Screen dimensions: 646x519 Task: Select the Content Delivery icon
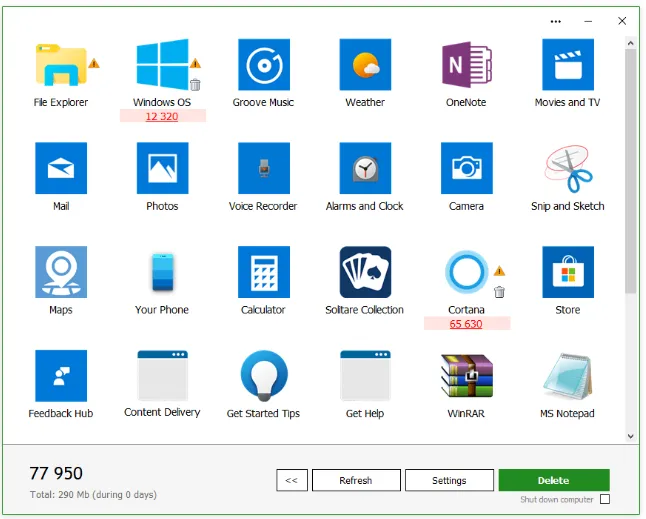[x=162, y=376]
